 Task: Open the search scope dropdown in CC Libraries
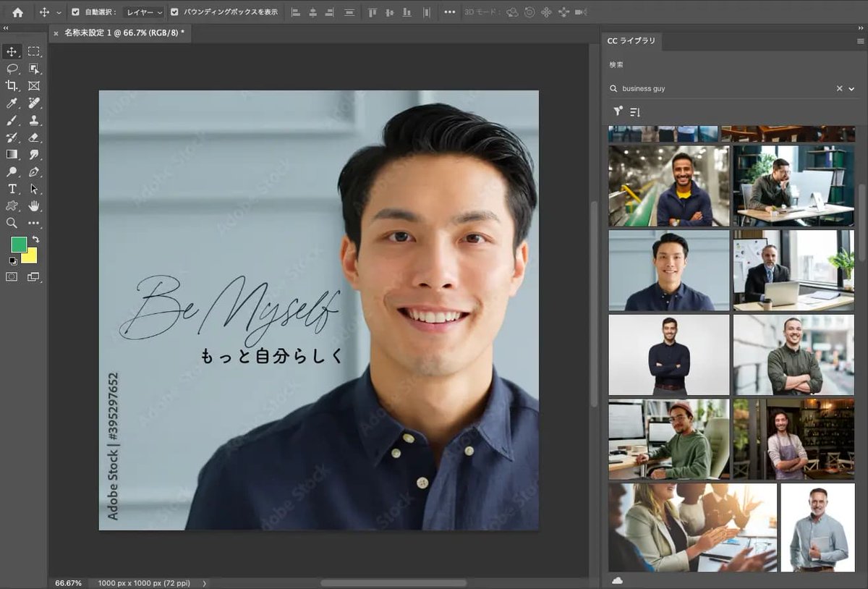[851, 88]
